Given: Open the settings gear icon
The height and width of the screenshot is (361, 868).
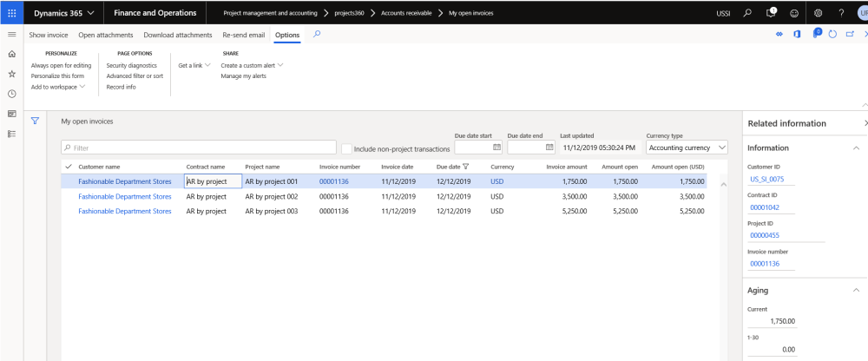Looking at the screenshot, I should (817, 13).
